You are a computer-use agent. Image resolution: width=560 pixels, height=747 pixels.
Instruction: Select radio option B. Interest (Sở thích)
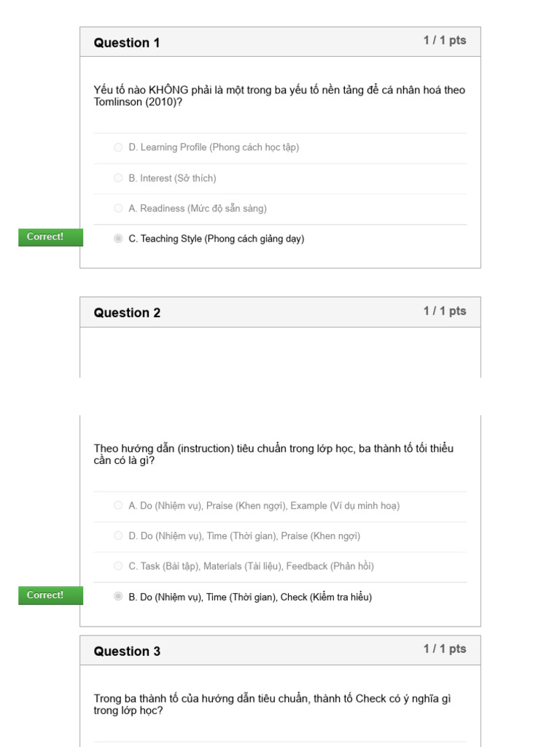[118, 178]
